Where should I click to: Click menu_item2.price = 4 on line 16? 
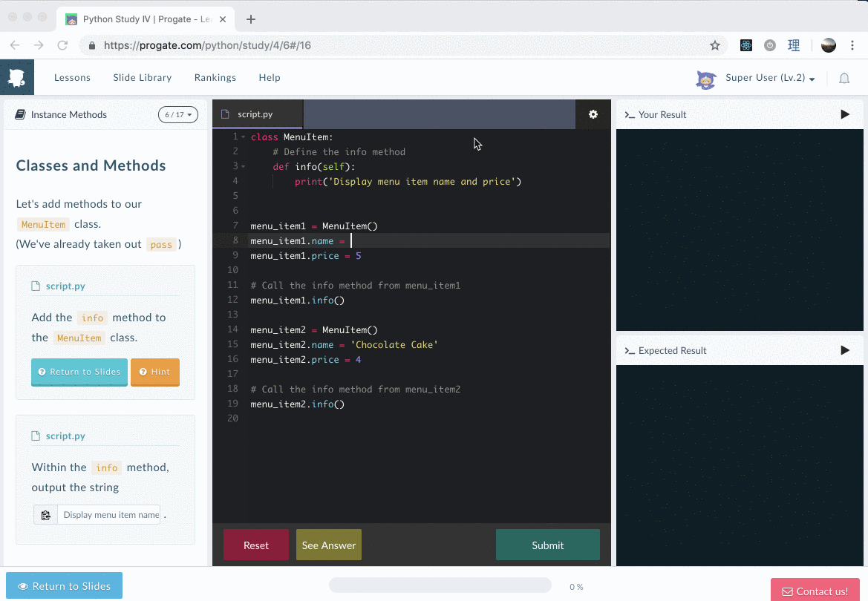[306, 360]
